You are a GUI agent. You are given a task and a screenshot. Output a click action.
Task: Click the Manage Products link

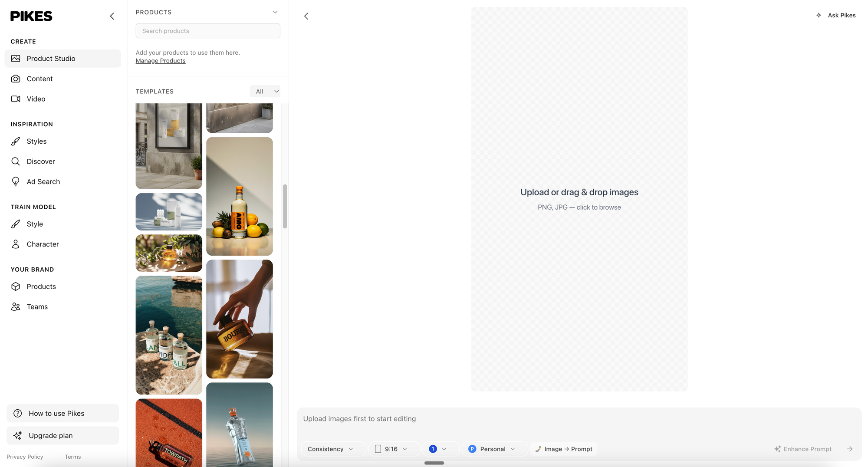click(160, 60)
